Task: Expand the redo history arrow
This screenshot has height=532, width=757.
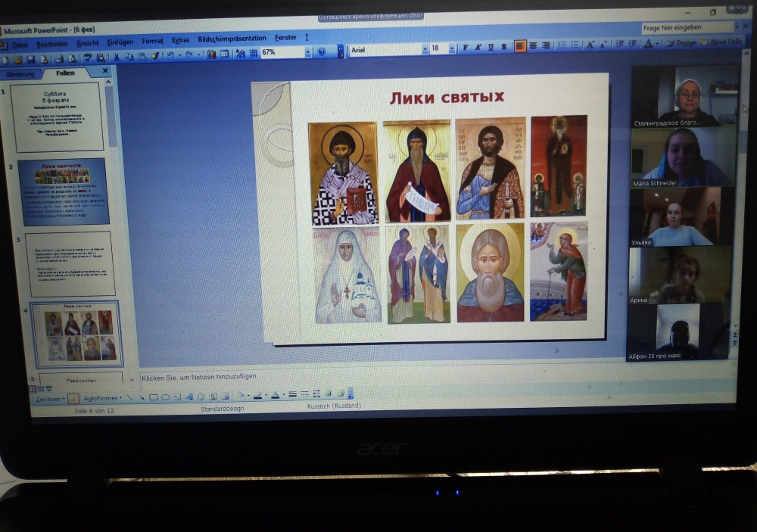Action: point(198,55)
